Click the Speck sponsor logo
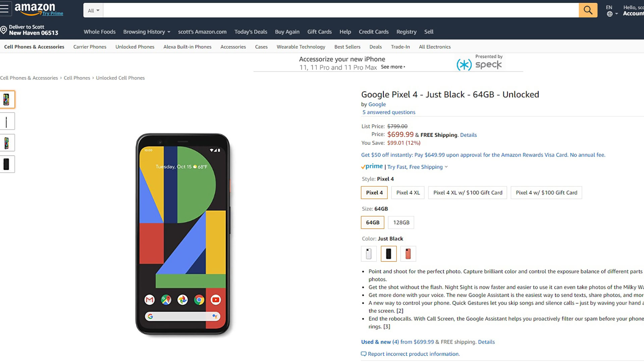This screenshot has width=644, height=362. (x=479, y=64)
